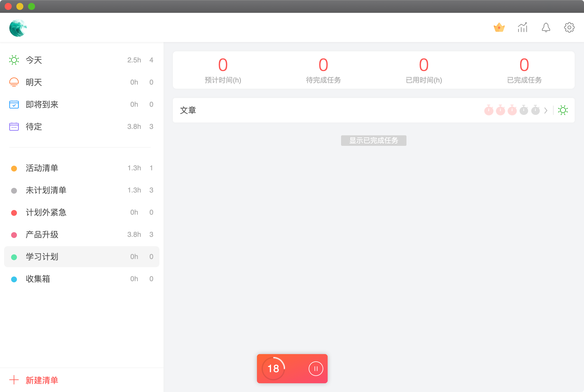The image size is (584, 392).
Task: Click the plus icon for new list
Action: click(14, 380)
